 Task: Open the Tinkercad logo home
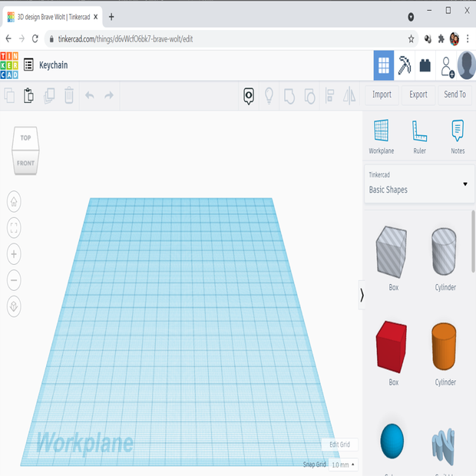10,65
